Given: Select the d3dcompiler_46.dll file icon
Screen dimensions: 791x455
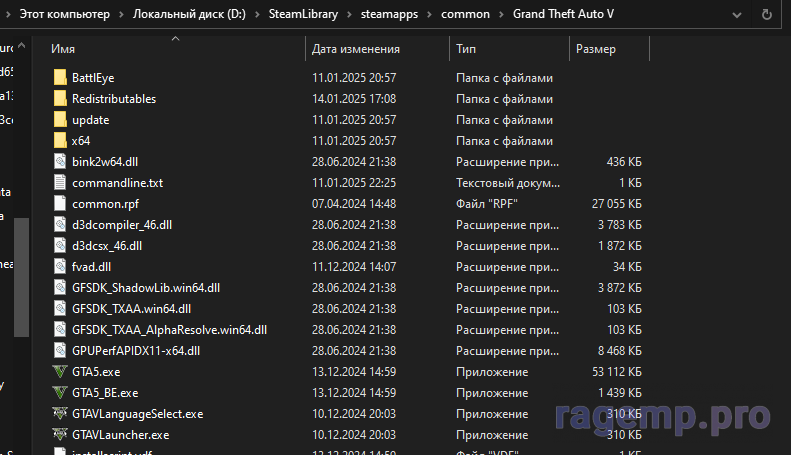Looking at the screenshot, I should (60, 225).
